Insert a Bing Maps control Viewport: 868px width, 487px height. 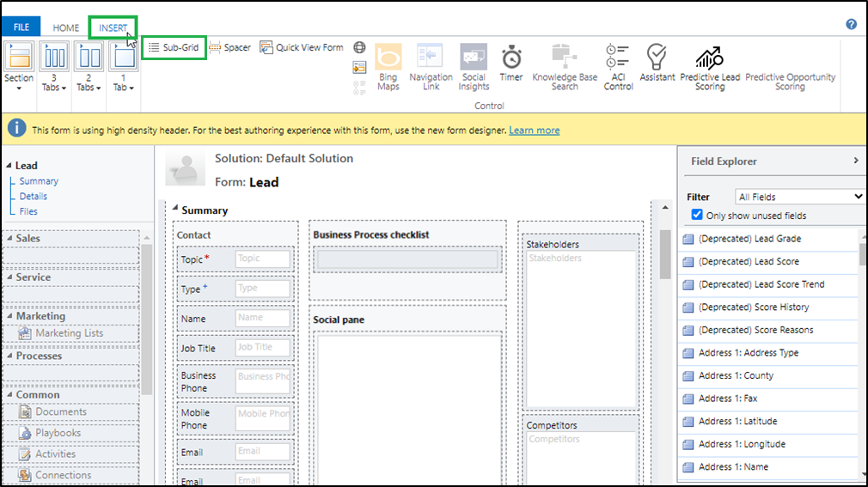tap(388, 66)
